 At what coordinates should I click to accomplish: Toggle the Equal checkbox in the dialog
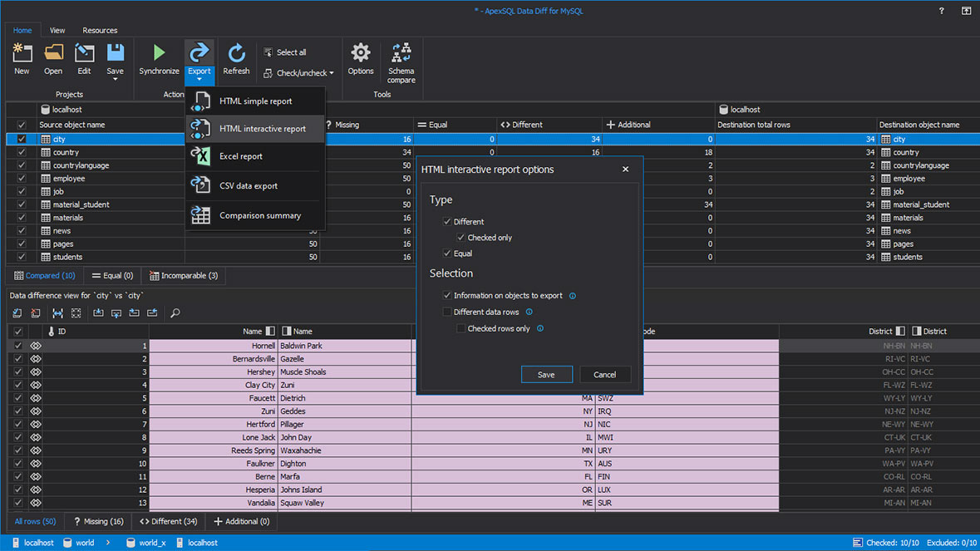point(447,253)
